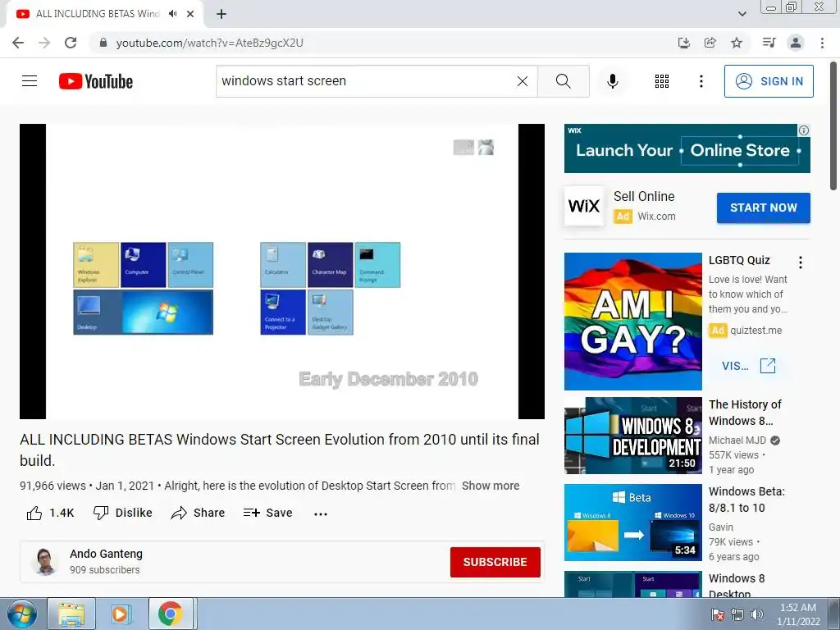Click the page vertical scrollbar
This screenshot has width=840, height=630.
(833, 126)
